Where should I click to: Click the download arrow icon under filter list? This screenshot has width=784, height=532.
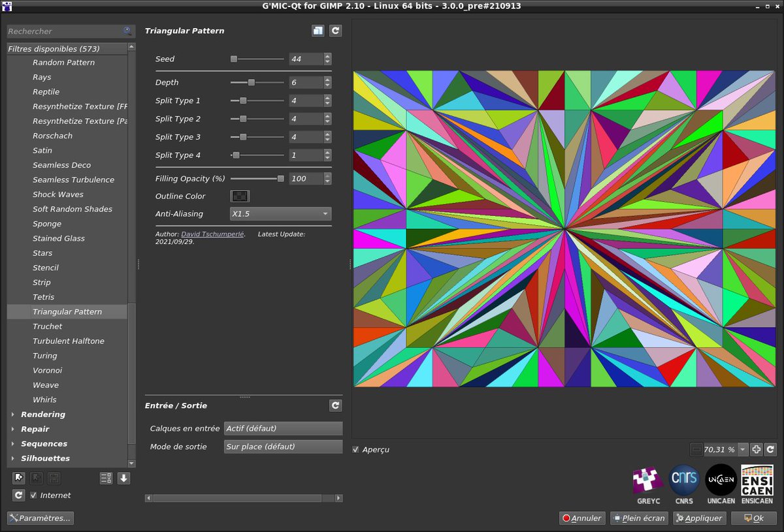click(x=123, y=478)
